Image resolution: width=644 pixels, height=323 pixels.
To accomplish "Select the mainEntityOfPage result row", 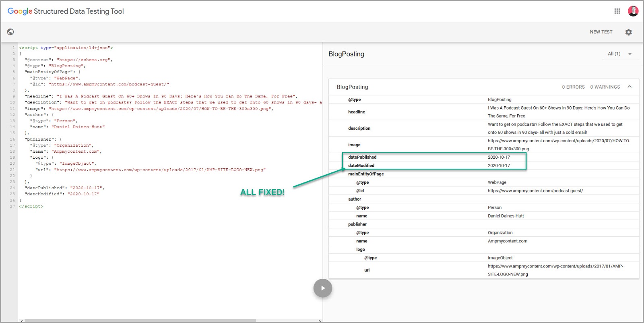I will [483, 174].
